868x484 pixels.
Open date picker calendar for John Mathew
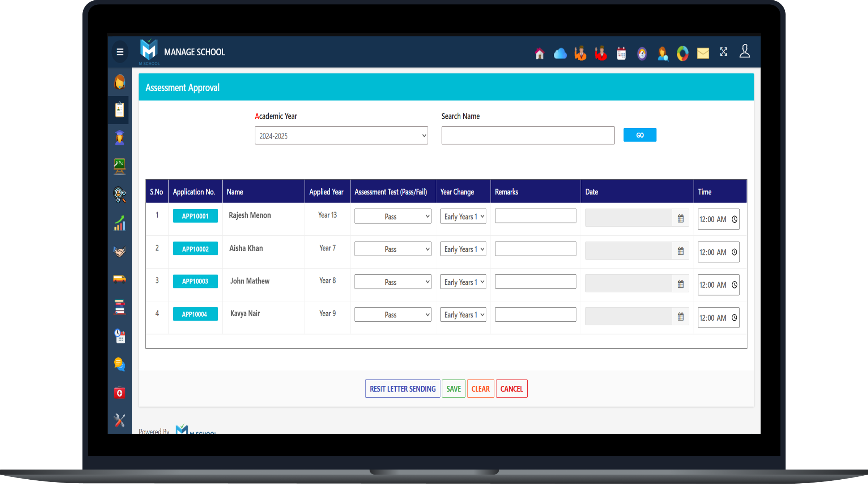click(x=681, y=284)
